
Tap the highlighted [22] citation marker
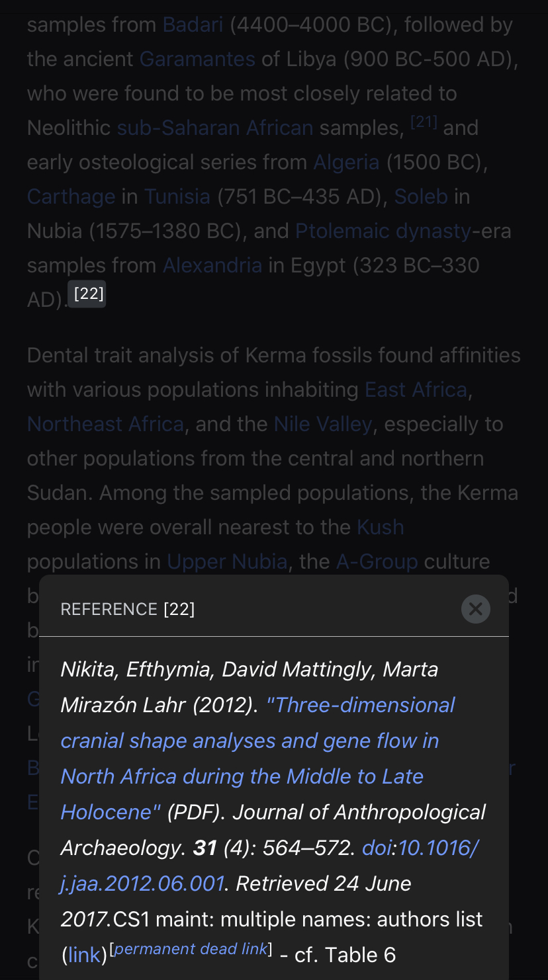pos(89,294)
